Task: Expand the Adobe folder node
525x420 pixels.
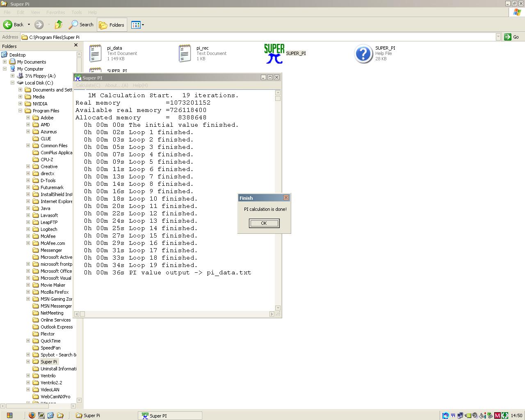Action: [28, 117]
